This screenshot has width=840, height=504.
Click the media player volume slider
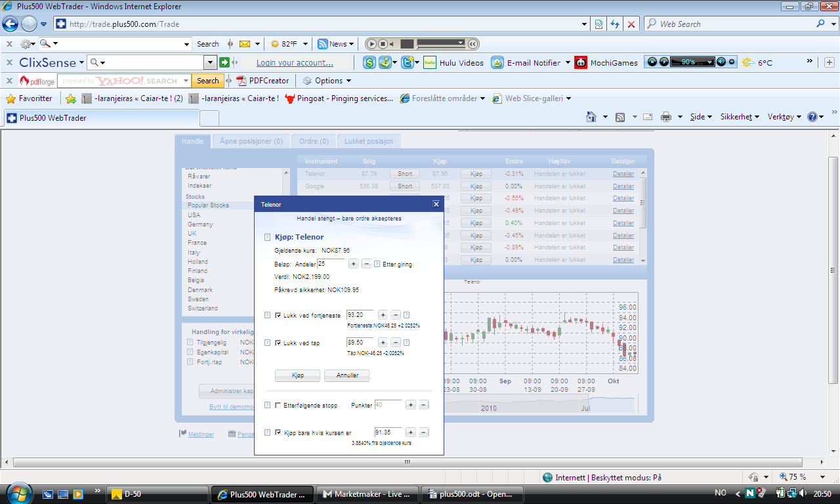(441, 43)
